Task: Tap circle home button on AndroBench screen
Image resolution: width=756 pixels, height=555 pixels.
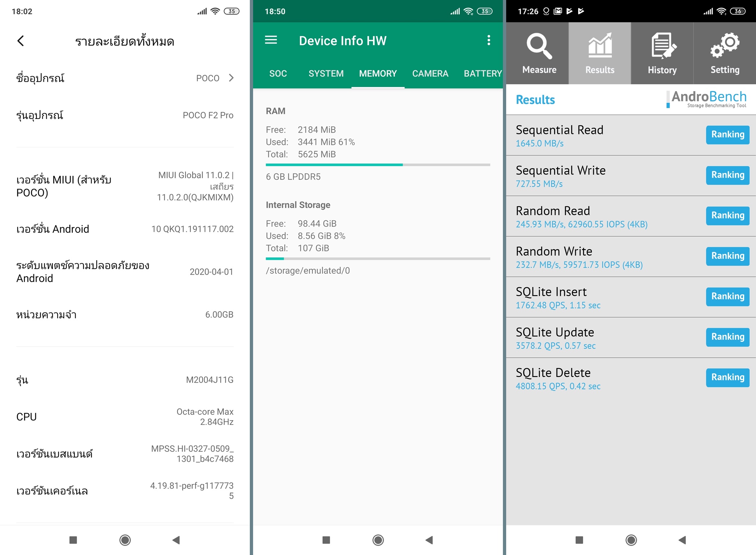Action: click(x=631, y=540)
